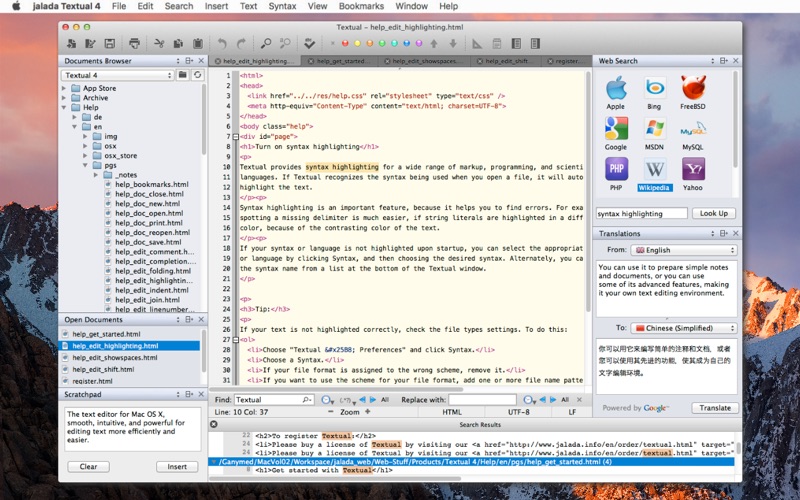Switch to help_edit_showspaces tab

point(423,61)
